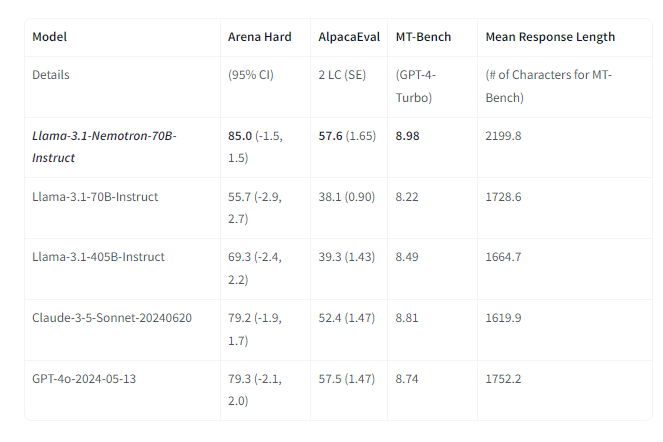
Task: Click the Mean Response Length header
Action: (550, 37)
